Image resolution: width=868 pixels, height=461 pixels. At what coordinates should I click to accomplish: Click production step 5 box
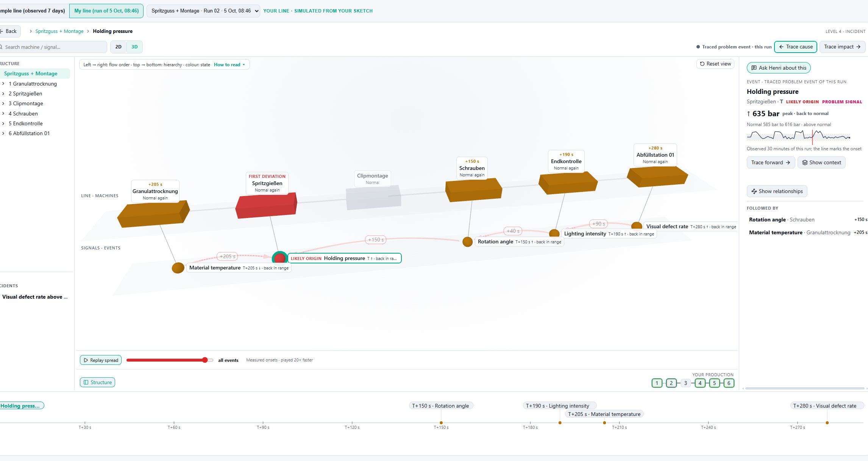pyautogui.click(x=715, y=383)
